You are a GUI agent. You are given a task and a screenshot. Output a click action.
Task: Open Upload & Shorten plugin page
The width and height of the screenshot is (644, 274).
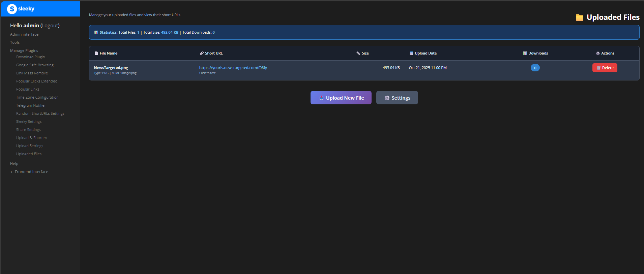31,138
